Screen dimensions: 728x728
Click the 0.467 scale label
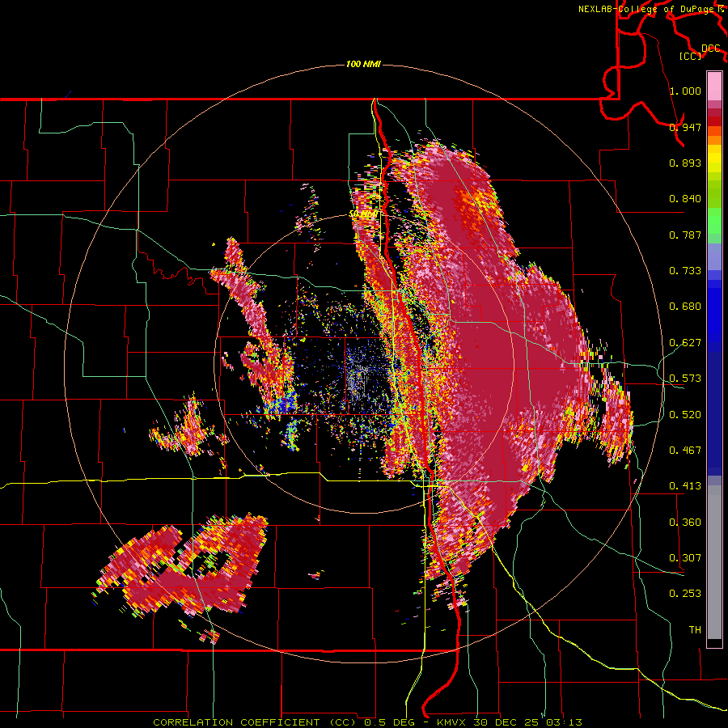point(685,451)
